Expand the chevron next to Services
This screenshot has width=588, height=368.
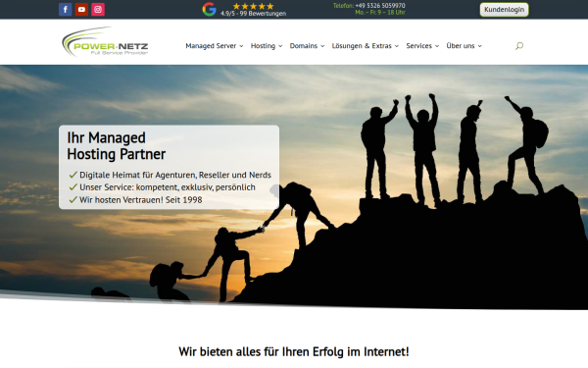(x=437, y=46)
